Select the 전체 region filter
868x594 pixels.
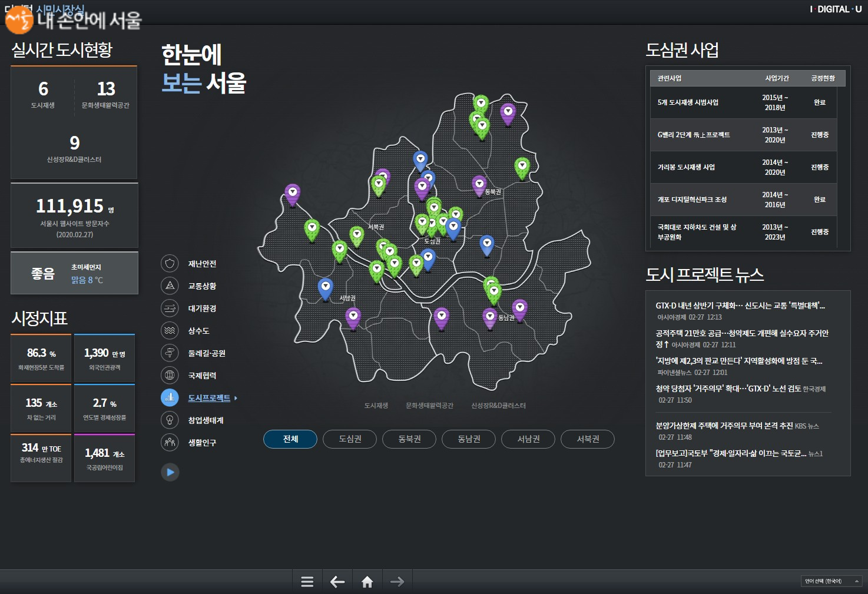click(290, 439)
